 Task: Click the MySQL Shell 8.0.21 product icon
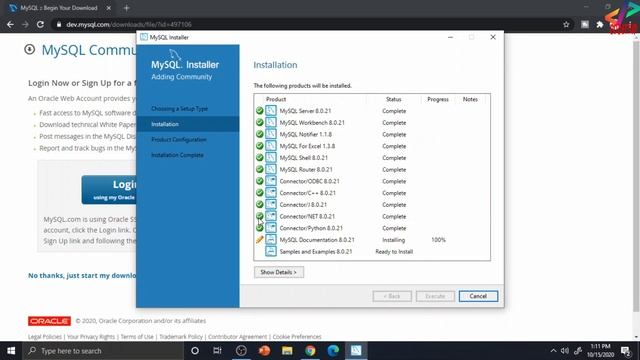[271, 158]
